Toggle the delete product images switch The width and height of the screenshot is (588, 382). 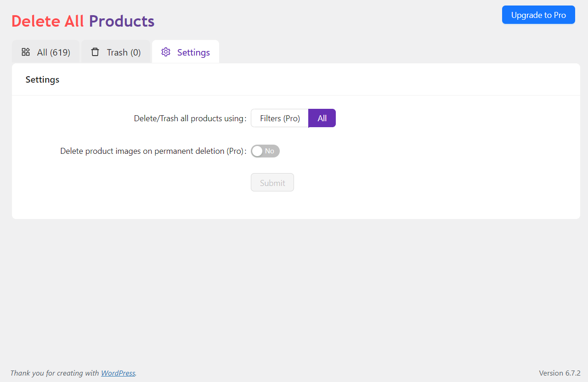[265, 151]
